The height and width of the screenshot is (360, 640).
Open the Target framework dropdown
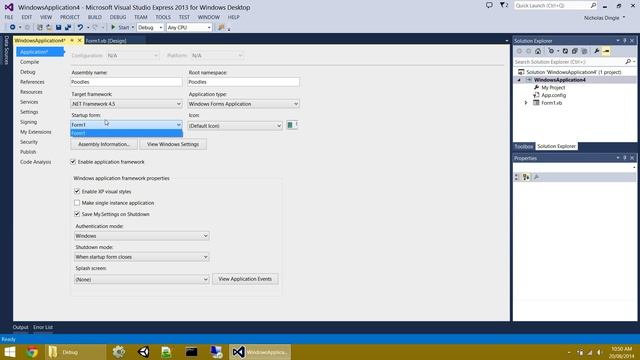tap(126, 104)
